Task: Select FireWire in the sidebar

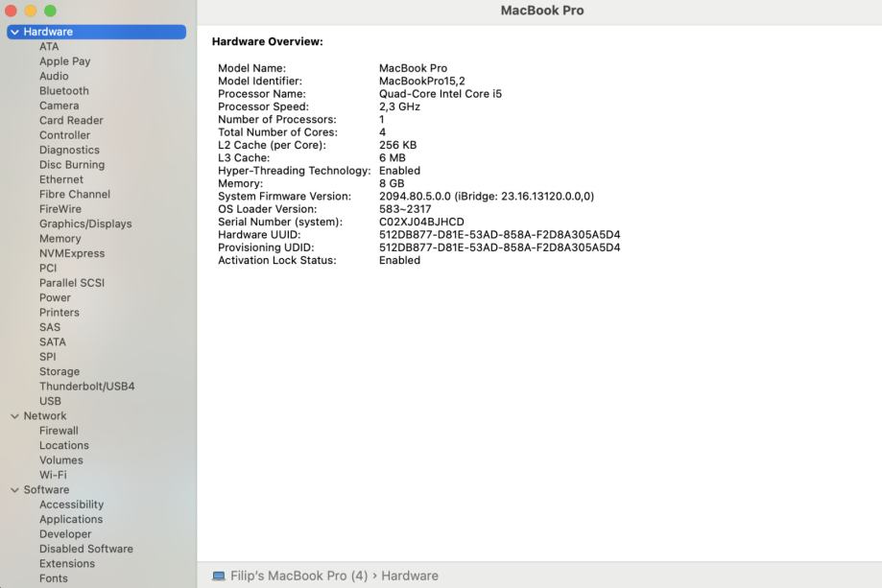Action: click(60, 209)
